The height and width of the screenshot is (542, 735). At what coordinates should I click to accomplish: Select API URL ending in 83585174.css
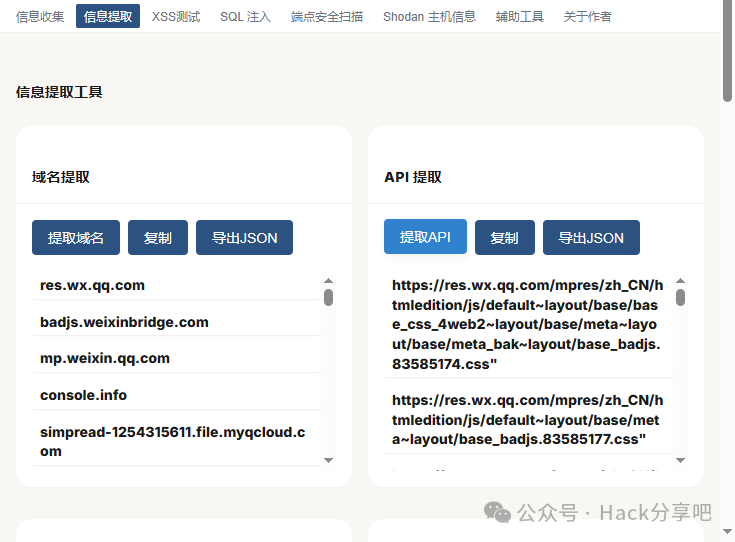point(528,324)
